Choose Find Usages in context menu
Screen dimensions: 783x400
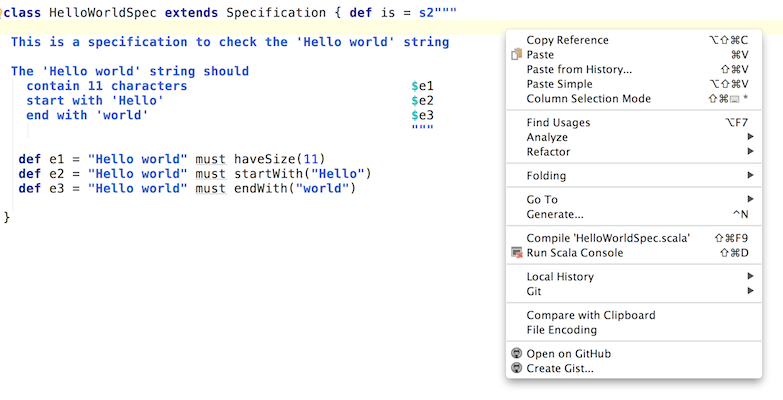558,123
